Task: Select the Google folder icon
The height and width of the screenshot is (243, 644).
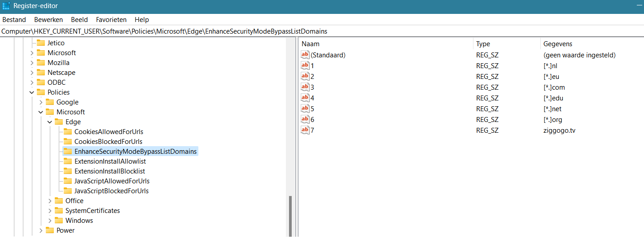Action: (50, 102)
